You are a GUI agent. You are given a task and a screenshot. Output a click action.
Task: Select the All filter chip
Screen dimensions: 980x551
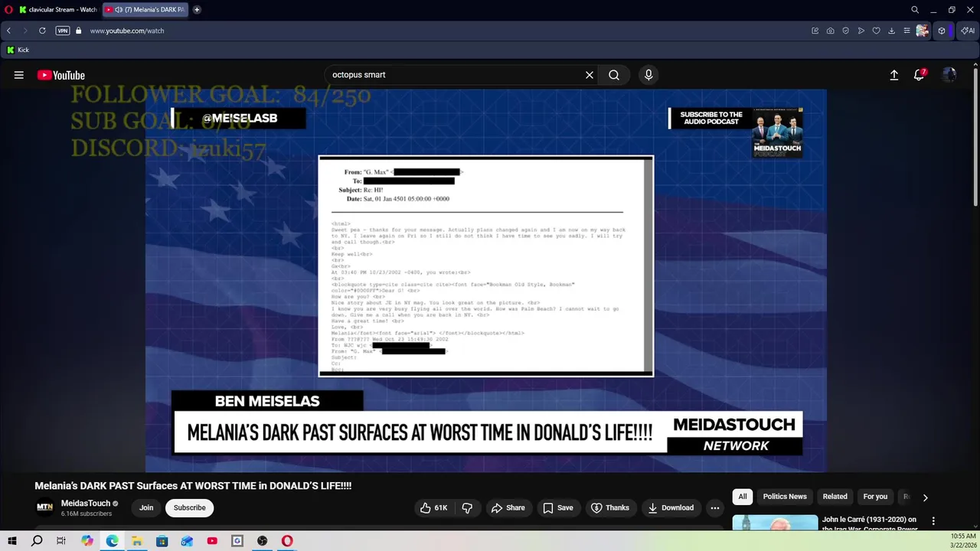tap(743, 497)
